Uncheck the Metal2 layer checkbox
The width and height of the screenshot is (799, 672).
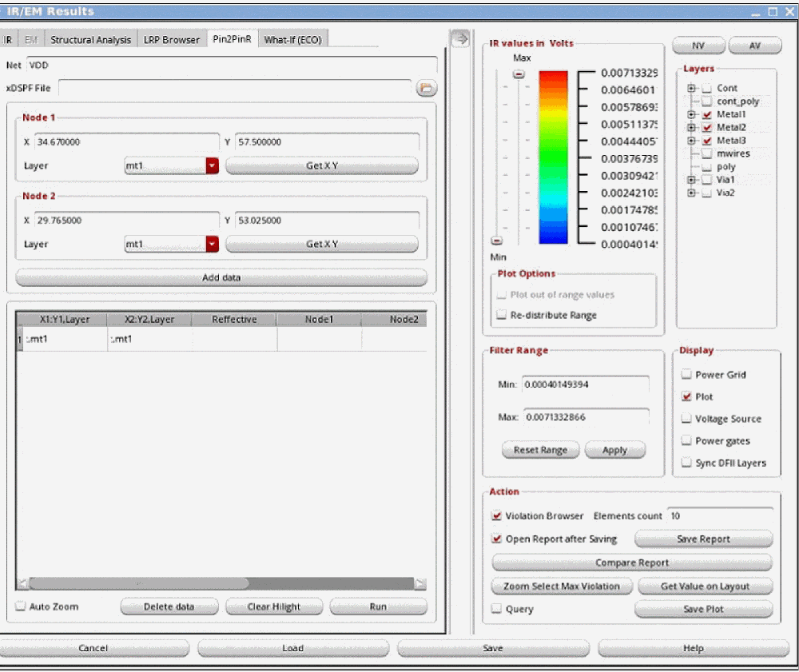706,128
